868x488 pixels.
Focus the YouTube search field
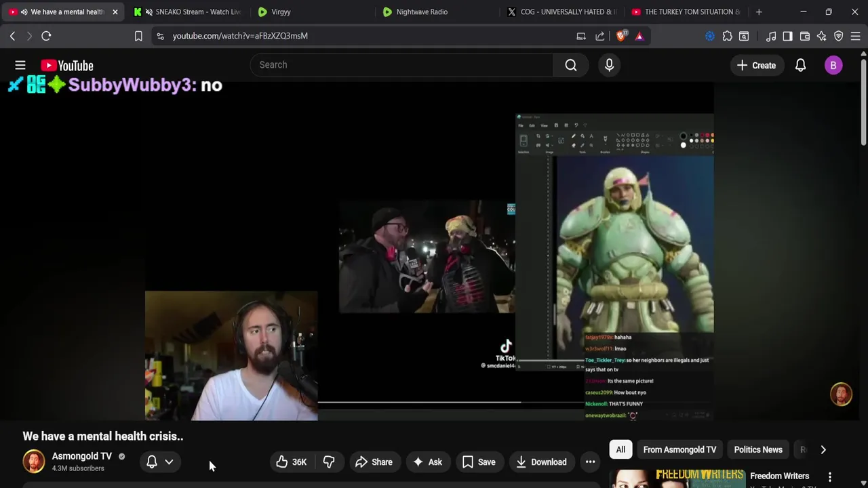click(x=402, y=65)
